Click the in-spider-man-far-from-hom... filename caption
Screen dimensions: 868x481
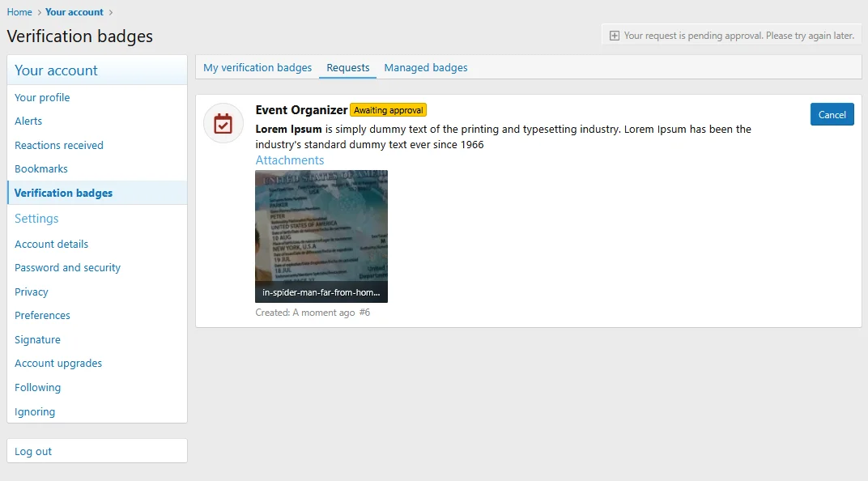click(x=321, y=292)
